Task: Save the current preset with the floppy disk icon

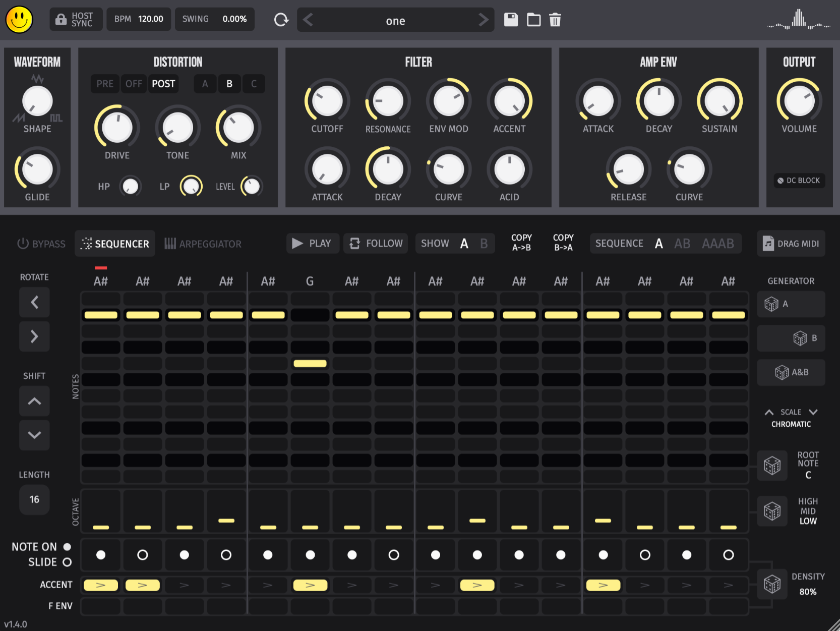Action: [x=510, y=20]
